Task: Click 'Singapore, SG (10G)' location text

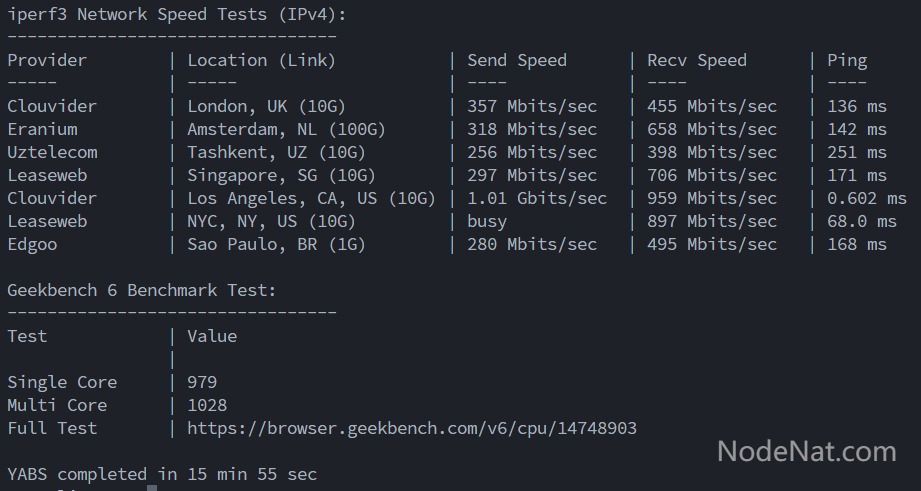Action: (281, 175)
